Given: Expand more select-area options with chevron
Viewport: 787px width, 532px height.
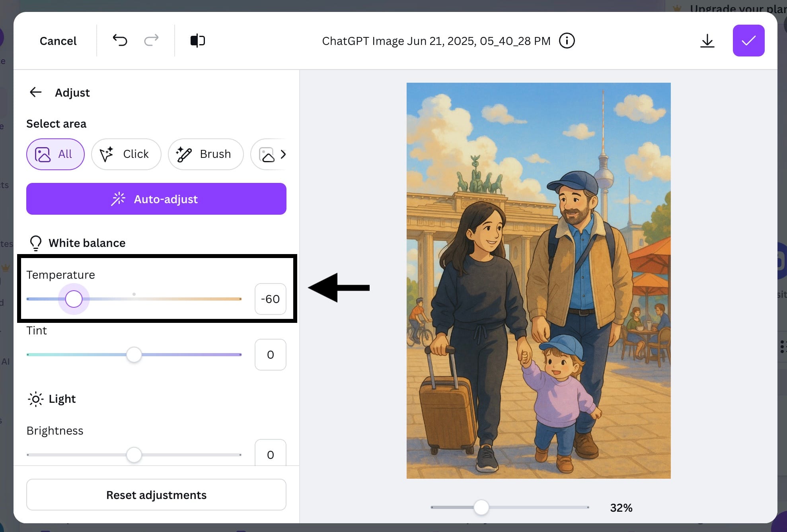Looking at the screenshot, I should (x=283, y=154).
